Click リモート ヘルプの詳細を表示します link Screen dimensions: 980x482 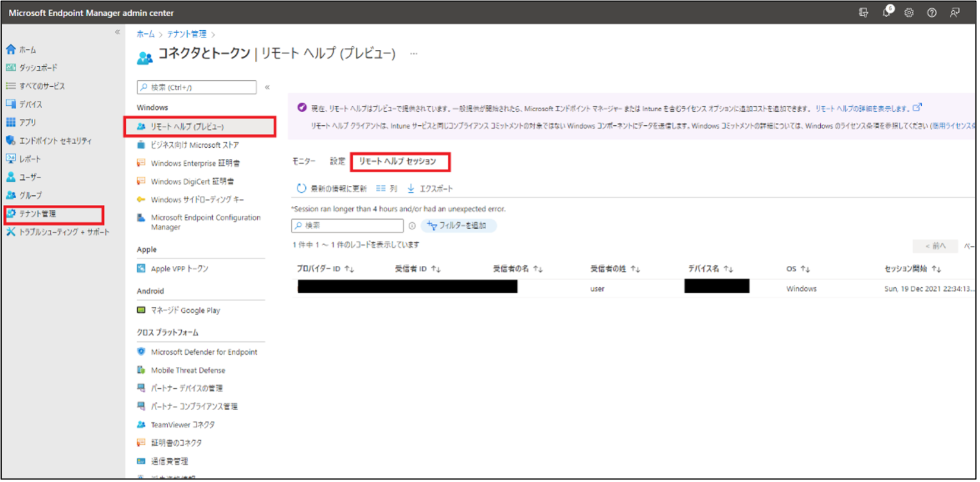tap(863, 109)
